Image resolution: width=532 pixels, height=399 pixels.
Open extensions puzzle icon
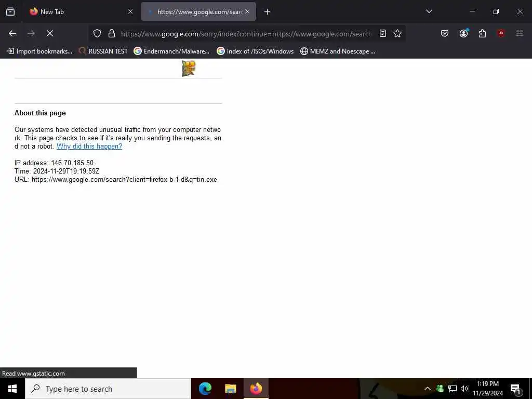(x=482, y=33)
